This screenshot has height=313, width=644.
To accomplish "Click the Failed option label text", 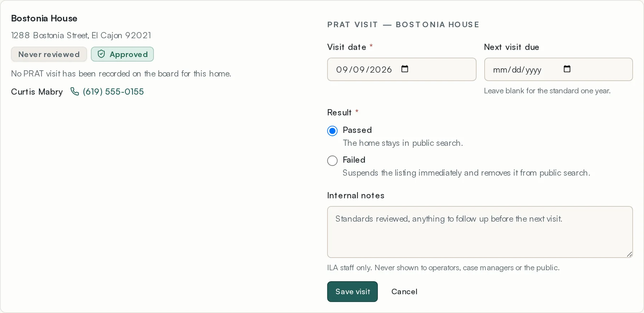I will (354, 160).
